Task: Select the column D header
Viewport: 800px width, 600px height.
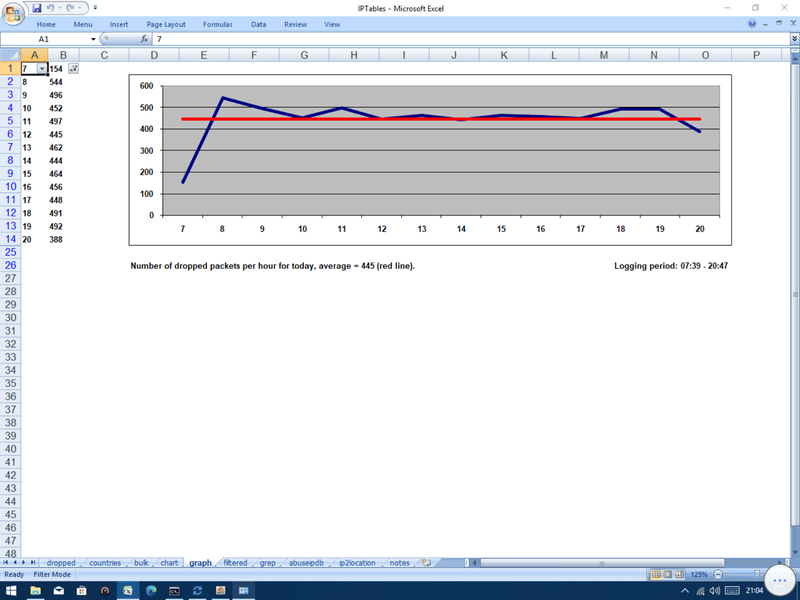Action: tap(154, 55)
